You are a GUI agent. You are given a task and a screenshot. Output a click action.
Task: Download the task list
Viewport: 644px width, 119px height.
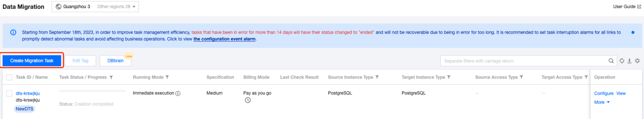tap(629, 61)
